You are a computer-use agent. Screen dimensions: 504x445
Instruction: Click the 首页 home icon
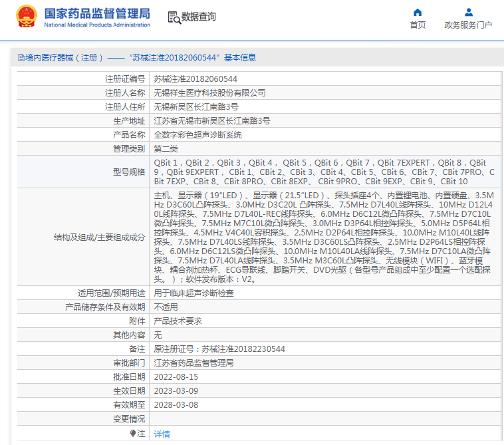point(417,13)
